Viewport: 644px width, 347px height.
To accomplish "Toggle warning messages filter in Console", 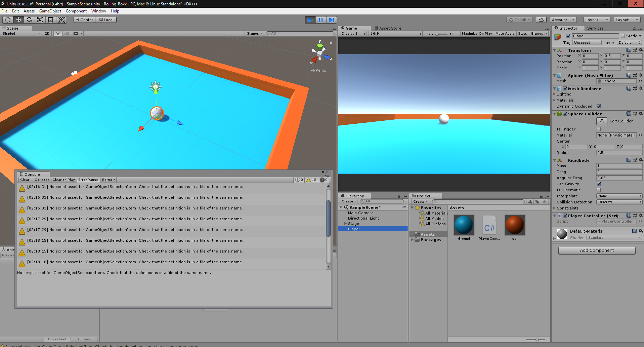I will pyautogui.click(x=312, y=180).
